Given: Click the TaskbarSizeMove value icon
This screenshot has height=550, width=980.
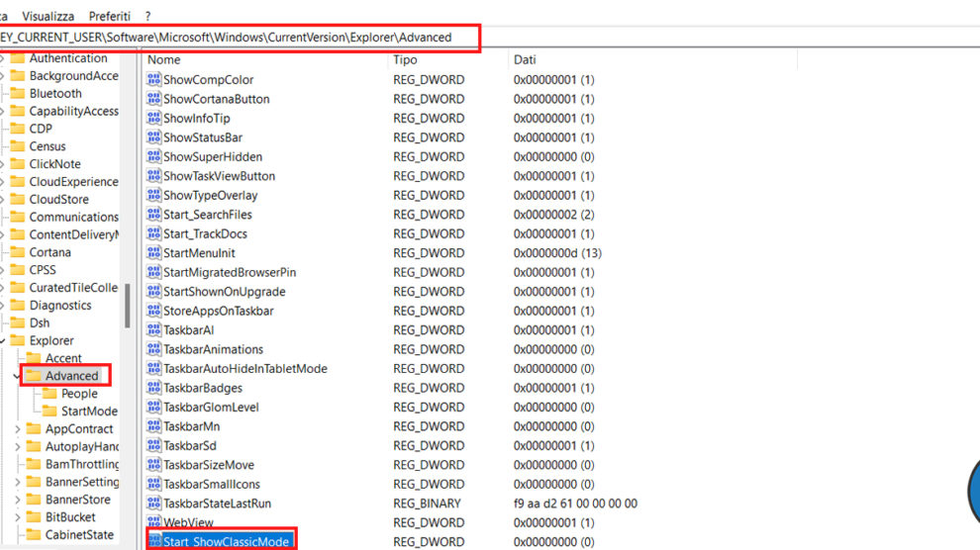Looking at the screenshot, I should (153, 465).
